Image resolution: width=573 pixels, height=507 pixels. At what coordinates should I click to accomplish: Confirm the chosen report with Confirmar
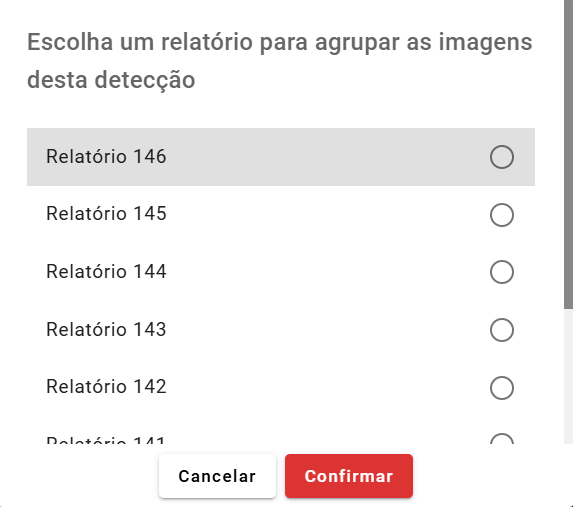(349, 476)
